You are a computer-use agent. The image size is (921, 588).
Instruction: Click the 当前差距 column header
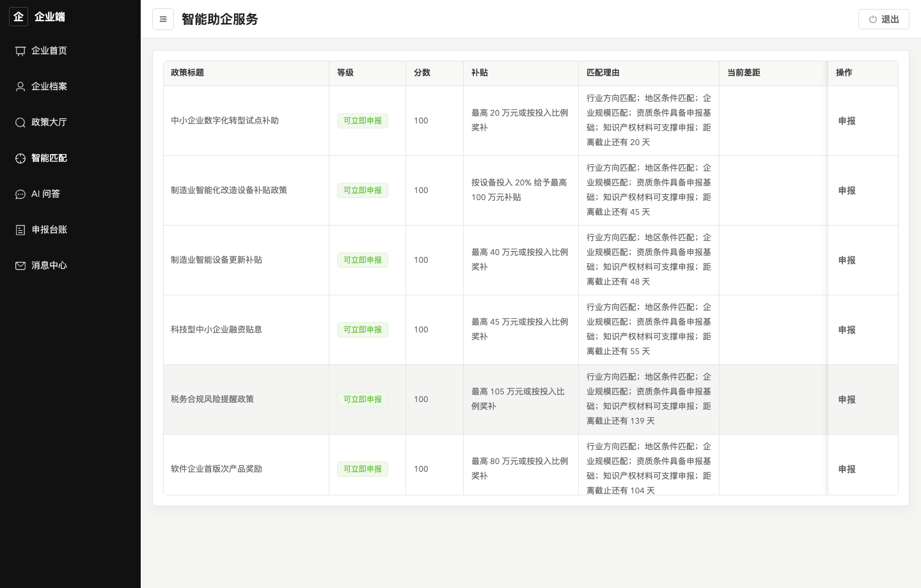pyautogui.click(x=774, y=73)
